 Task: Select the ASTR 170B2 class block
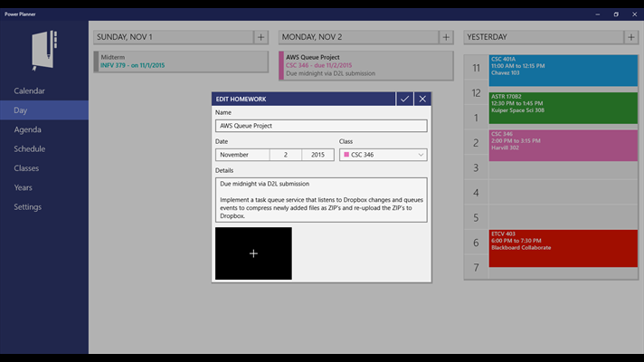tap(563, 108)
